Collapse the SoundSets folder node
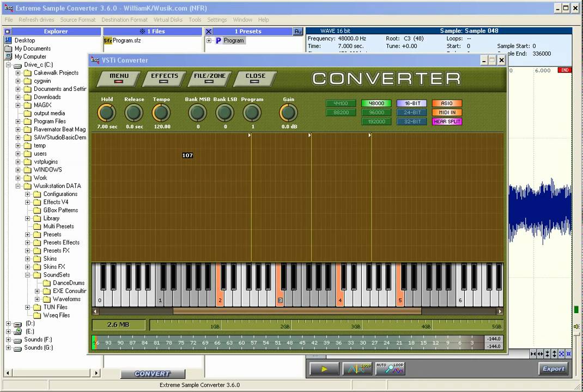The height and width of the screenshot is (392, 583). pyautogui.click(x=27, y=275)
